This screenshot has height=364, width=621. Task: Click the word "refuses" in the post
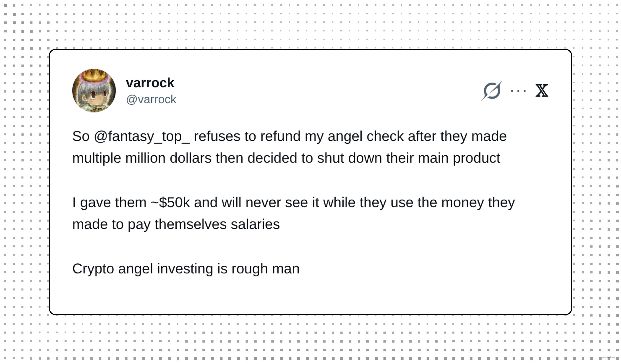click(217, 136)
